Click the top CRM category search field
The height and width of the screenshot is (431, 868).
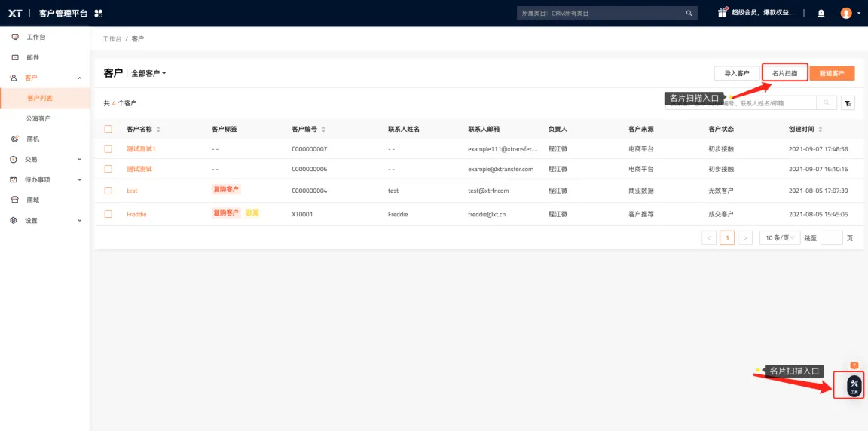tap(606, 14)
